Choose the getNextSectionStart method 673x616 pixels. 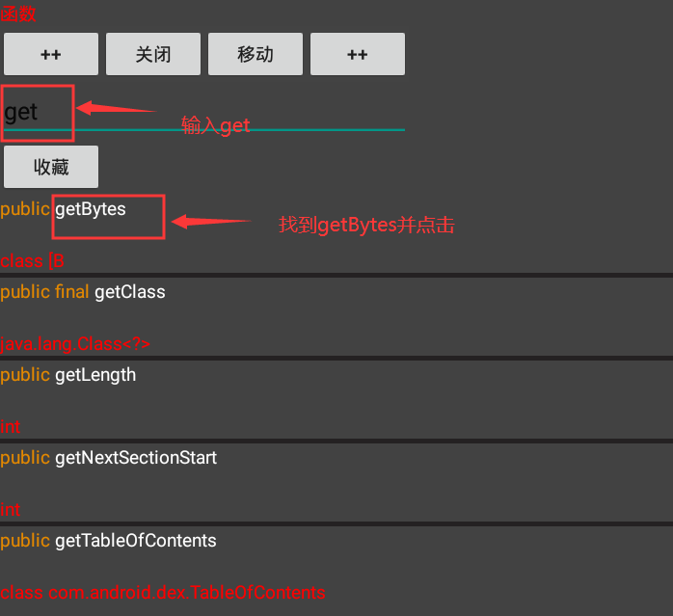coord(136,457)
